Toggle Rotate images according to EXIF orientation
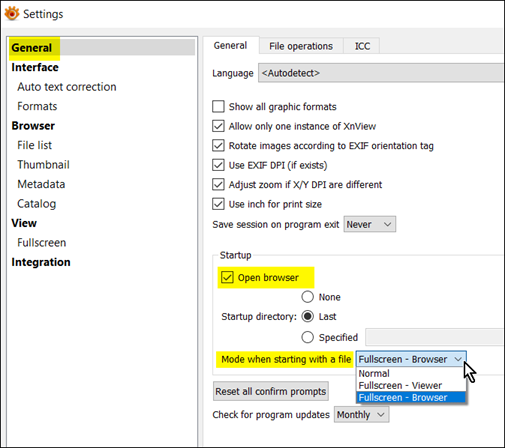The height and width of the screenshot is (448, 505). [218, 146]
